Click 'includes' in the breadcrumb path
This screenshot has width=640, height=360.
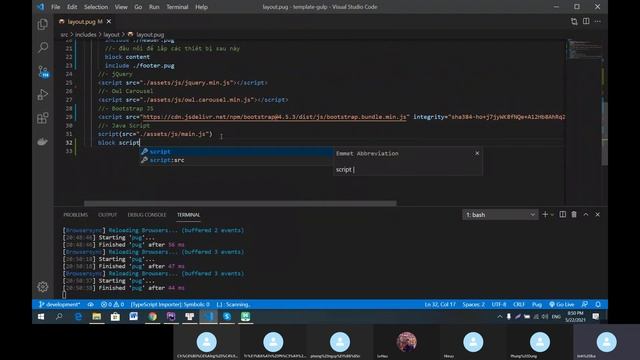coord(85,35)
